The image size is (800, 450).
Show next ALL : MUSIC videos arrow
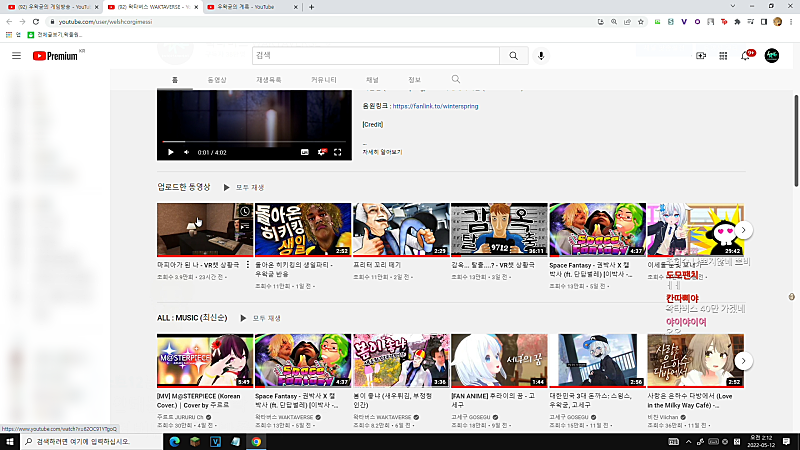point(743,361)
